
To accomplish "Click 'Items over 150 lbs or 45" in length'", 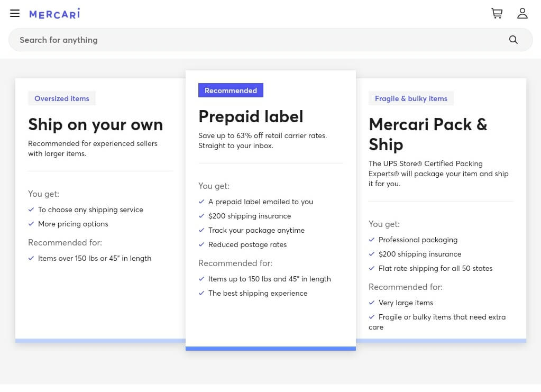I will tap(95, 258).
